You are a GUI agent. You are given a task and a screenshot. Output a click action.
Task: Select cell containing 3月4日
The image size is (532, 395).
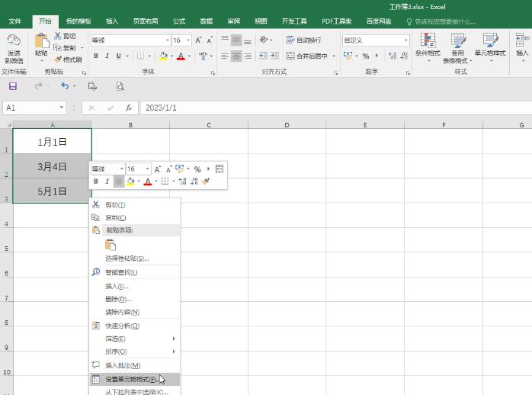click(53, 167)
